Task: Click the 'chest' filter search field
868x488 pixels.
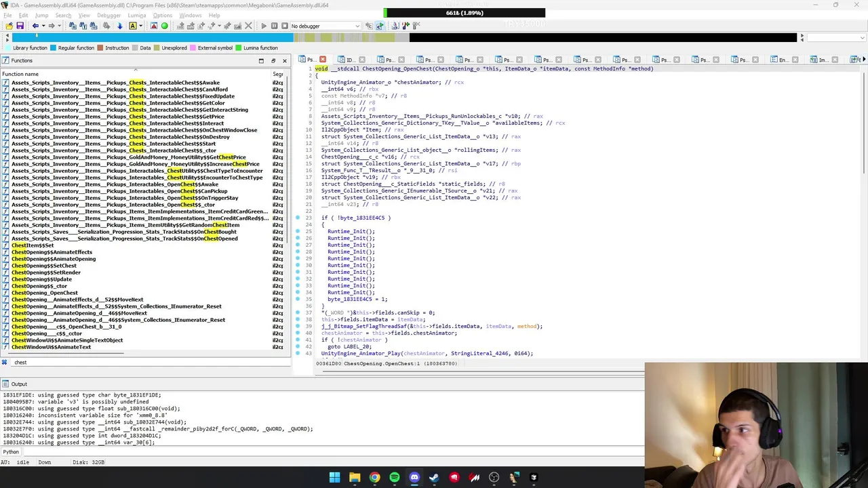Action: coord(149,363)
